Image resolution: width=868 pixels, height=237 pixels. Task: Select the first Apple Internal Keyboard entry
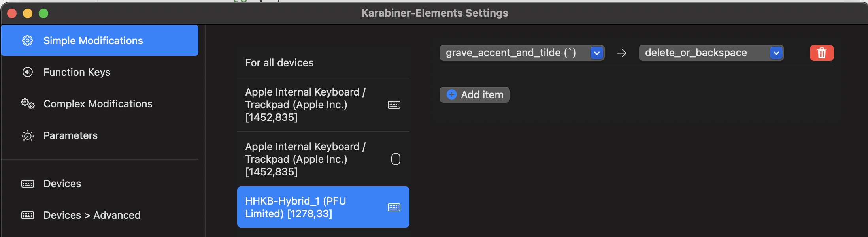pyautogui.click(x=323, y=105)
